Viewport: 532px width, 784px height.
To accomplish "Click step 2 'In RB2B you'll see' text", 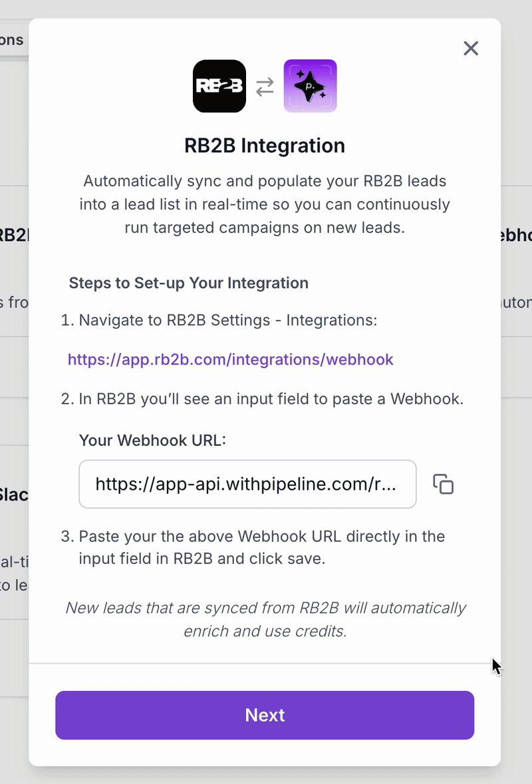I will [271, 399].
